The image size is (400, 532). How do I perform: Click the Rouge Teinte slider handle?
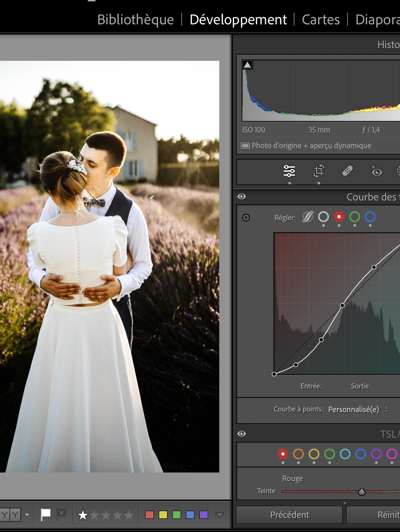(x=362, y=492)
